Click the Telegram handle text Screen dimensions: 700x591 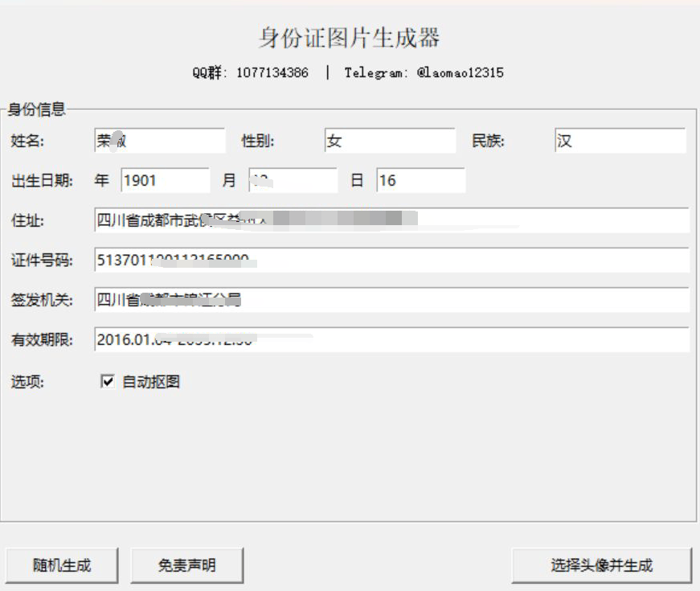(x=460, y=72)
